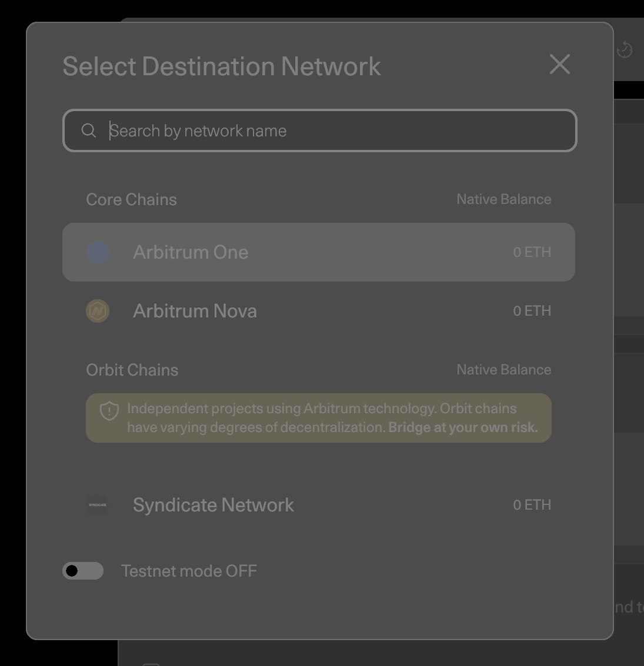Click the Core Chains section header

pyautogui.click(x=132, y=199)
